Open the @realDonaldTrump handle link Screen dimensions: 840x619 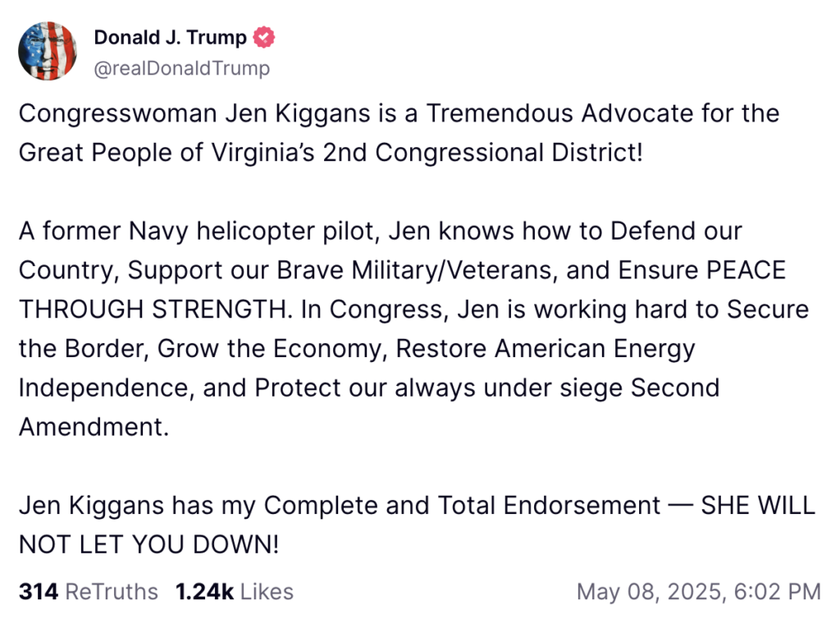point(181,68)
